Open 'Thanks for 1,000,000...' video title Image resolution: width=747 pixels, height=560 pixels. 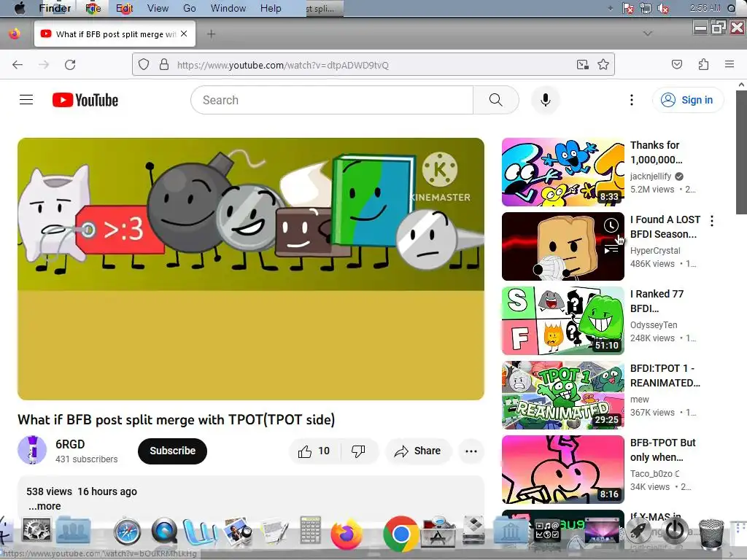pos(656,152)
